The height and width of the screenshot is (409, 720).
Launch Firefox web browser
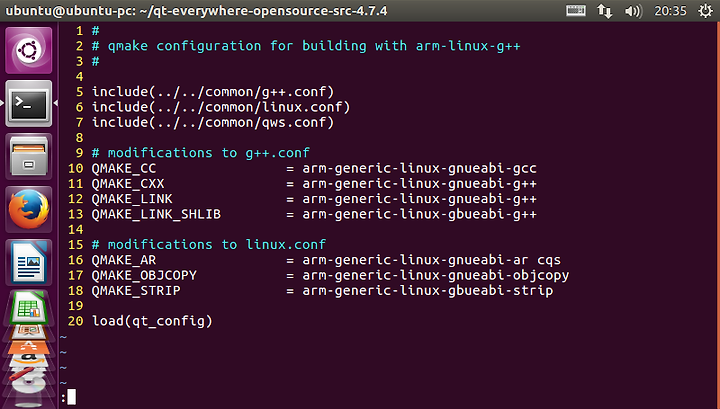(28, 209)
